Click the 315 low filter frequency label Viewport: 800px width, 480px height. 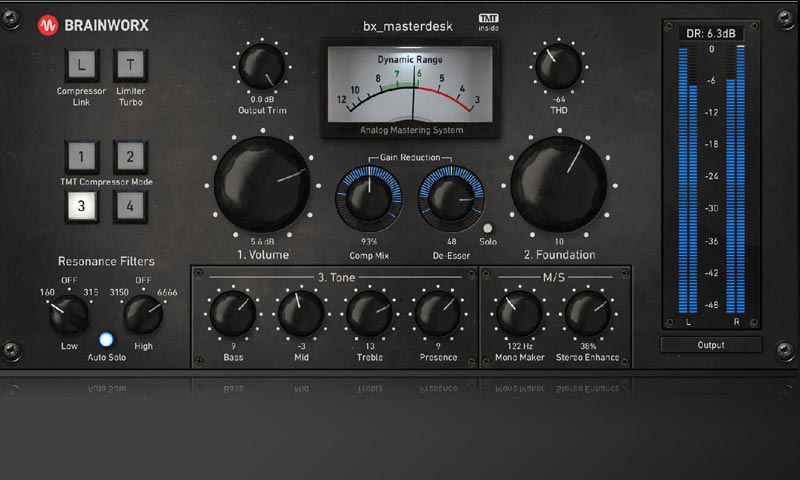click(91, 292)
